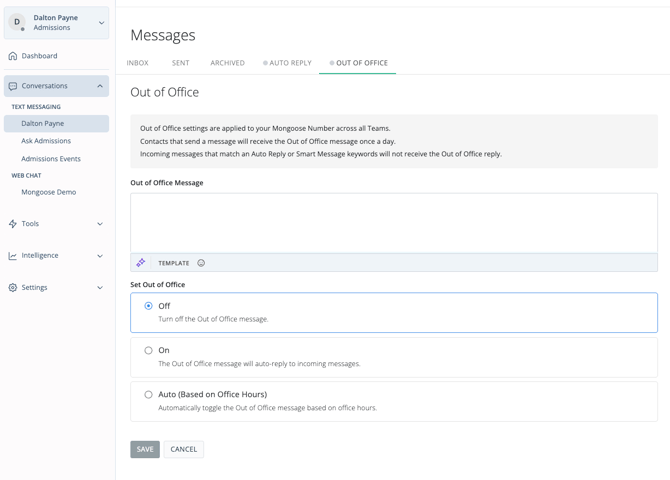Switch to the Inbox tab

[x=138, y=63]
